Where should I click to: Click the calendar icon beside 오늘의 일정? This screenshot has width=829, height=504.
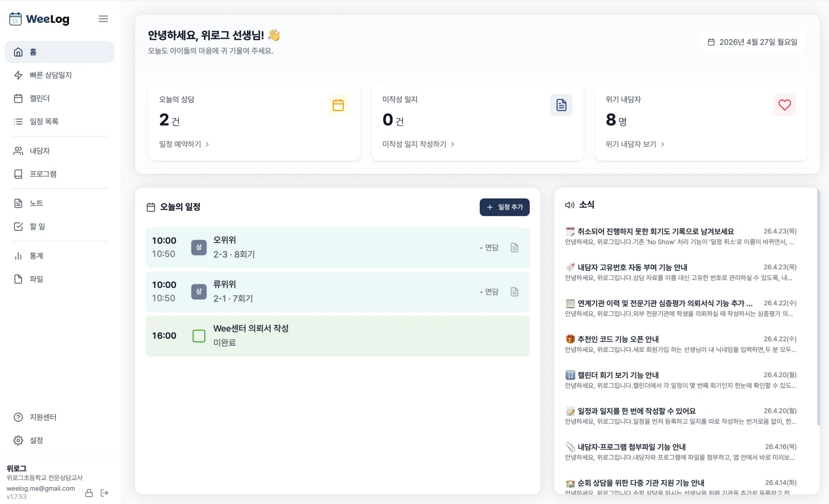pyautogui.click(x=151, y=208)
